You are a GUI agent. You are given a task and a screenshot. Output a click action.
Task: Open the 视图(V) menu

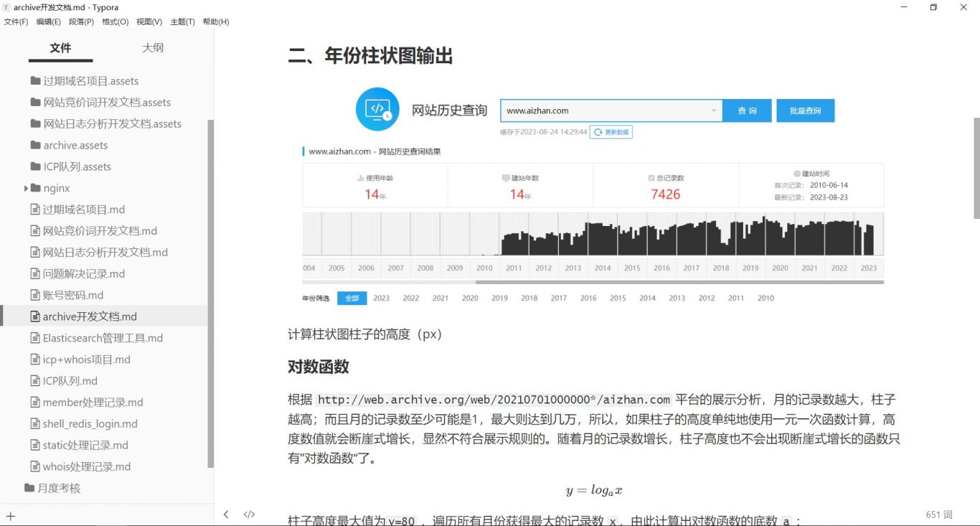[x=149, y=22]
